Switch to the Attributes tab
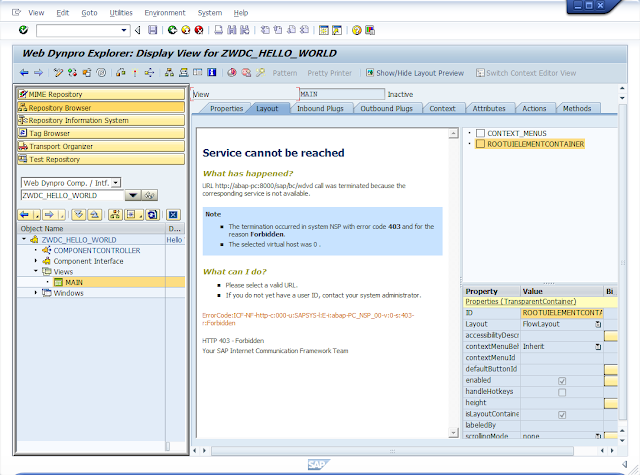 pyautogui.click(x=489, y=109)
